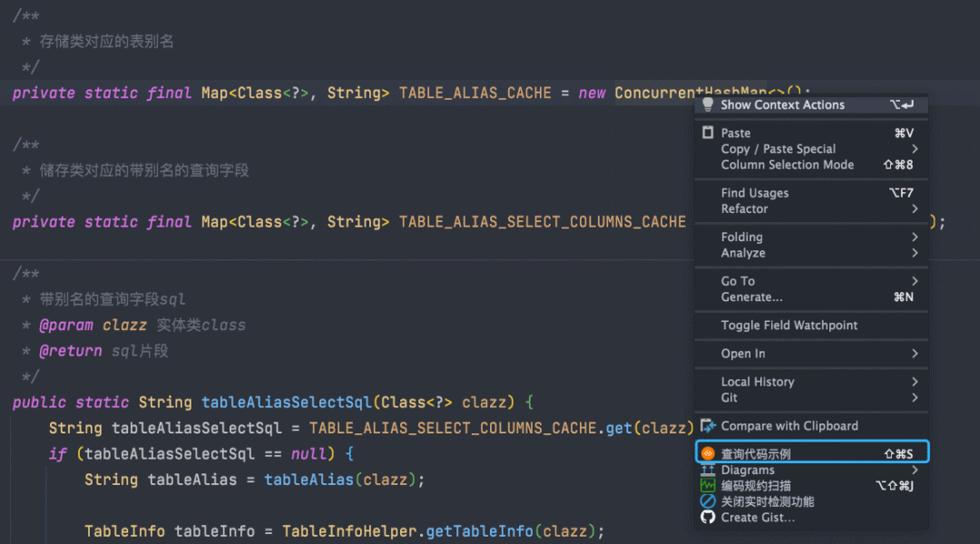The image size is (980, 544).
Task: Click TableInfoHelper class reference
Action: 349,531
